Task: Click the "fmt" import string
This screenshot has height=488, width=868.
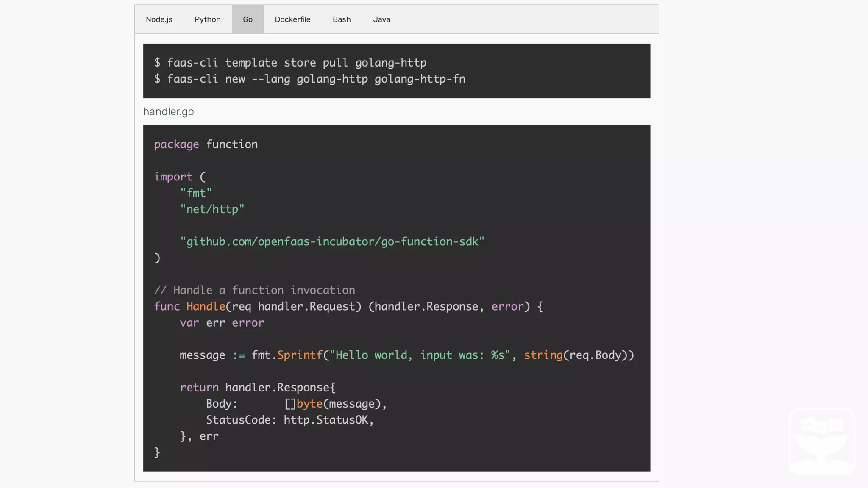Action: [x=196, y=193]
